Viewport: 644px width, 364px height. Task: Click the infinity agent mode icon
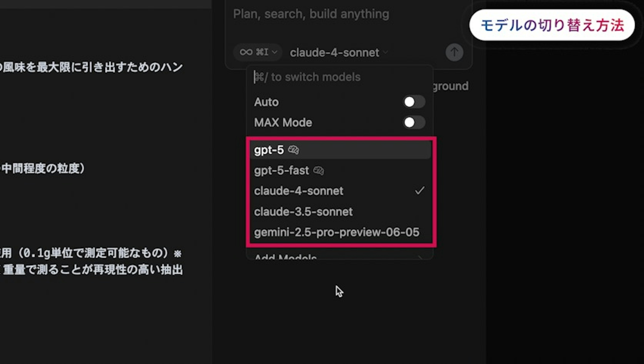pyautogui.click(x=246, y=52)
